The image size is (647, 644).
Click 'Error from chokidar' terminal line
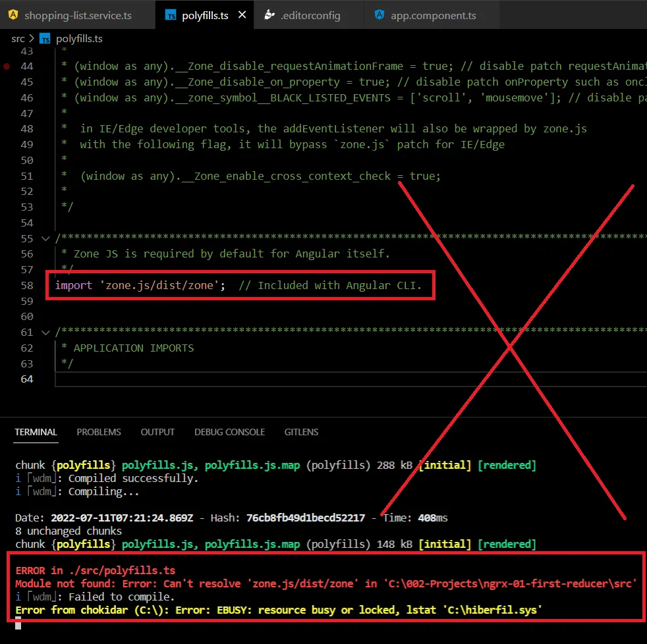[279, 610]
